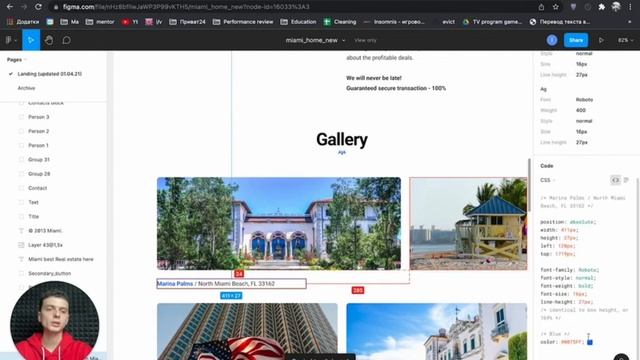Open the Insomnia bookmark
Viewport: 640px width, 360px height.
(x=394, y=22)
